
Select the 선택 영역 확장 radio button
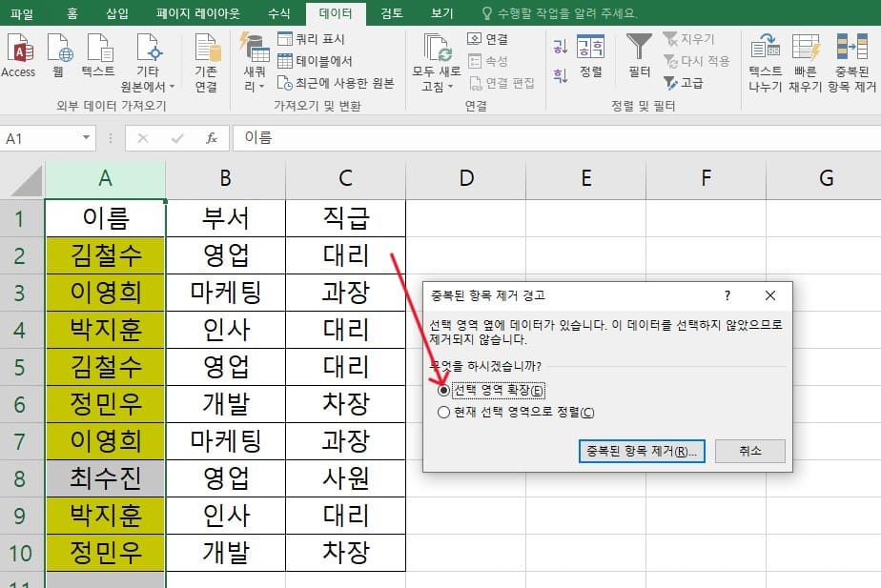pos(442,388)
